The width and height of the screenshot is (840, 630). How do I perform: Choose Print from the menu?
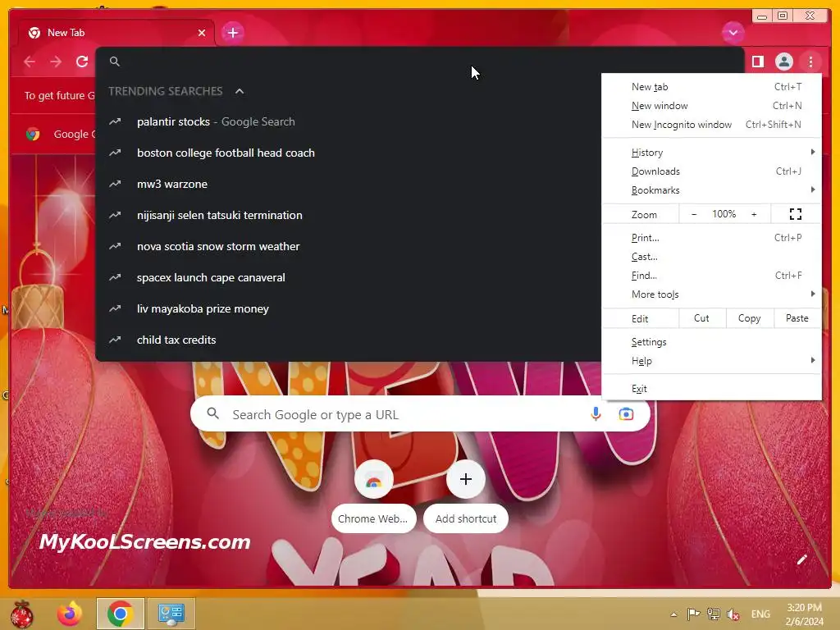711,238
